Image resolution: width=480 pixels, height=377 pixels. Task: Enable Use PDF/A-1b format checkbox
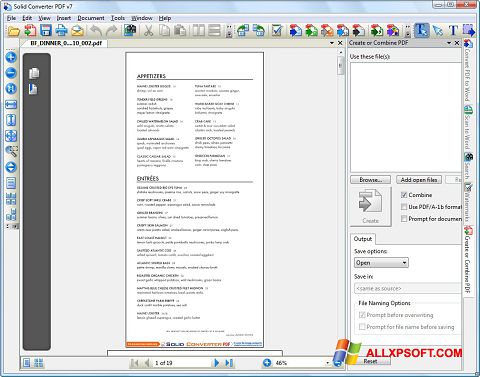404,207
